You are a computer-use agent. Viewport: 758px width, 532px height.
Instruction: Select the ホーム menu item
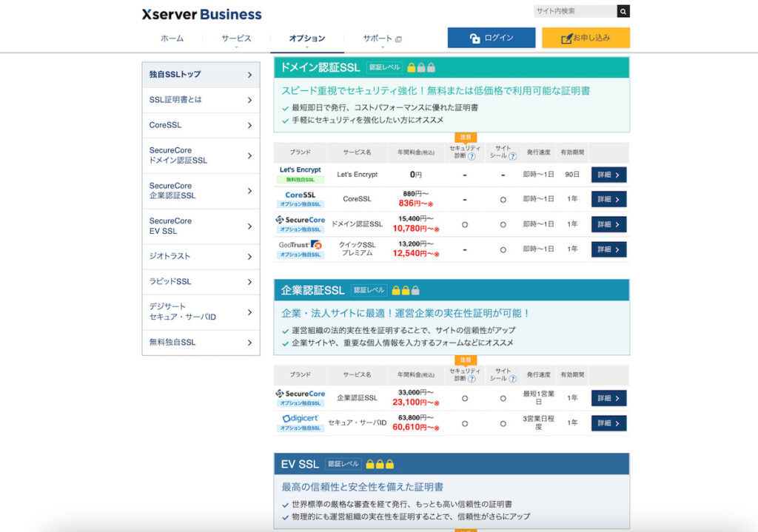click(172, 38)
